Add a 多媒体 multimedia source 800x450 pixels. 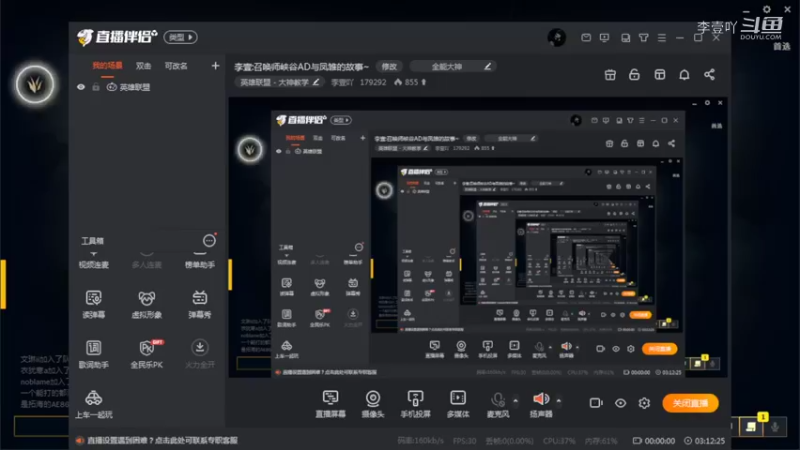[458, 404]
